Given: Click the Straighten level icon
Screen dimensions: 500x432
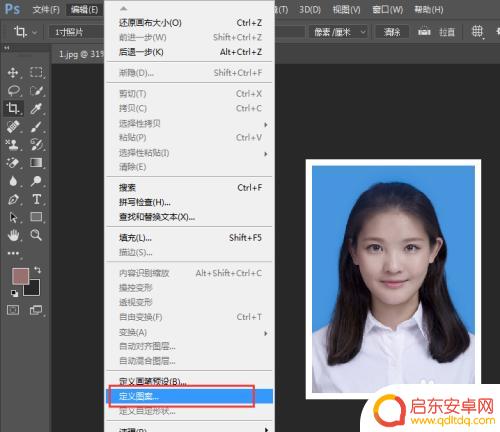Looking at the screenshot, I should 424,32.
